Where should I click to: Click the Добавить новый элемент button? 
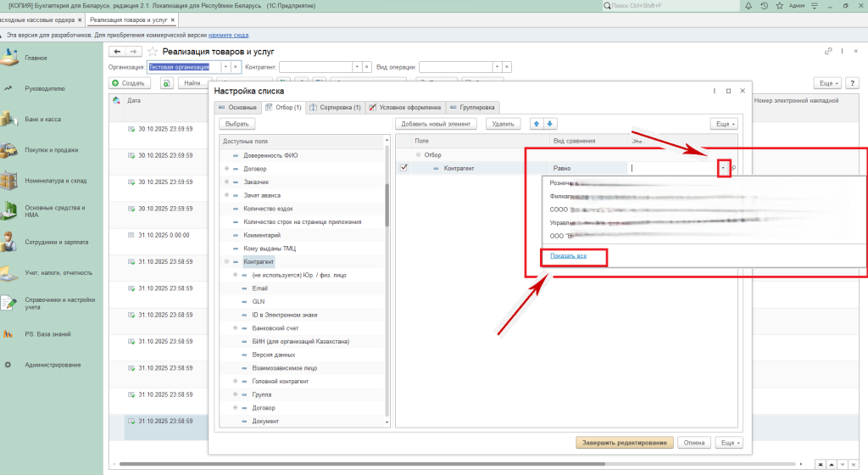tap(437, 124)
